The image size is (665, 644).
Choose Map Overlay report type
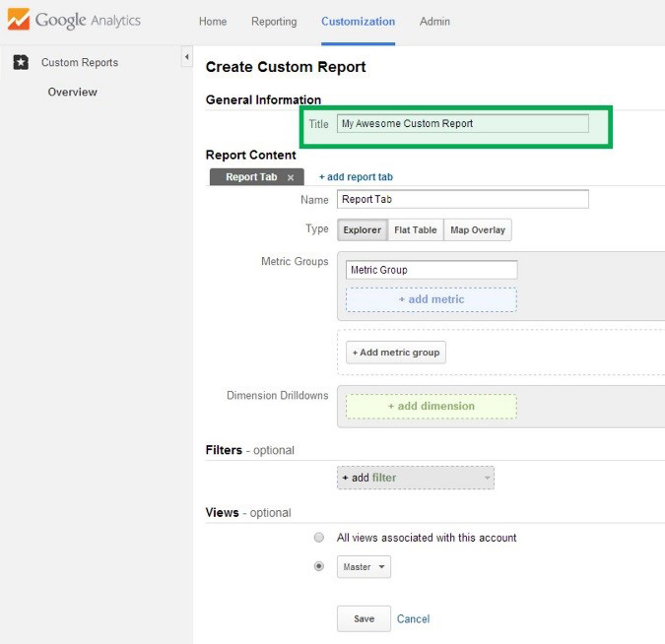[x=478, y=229]
